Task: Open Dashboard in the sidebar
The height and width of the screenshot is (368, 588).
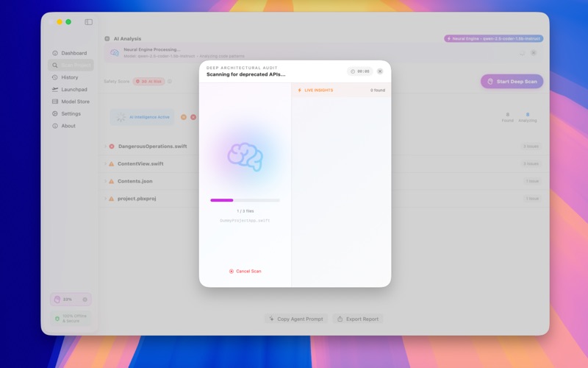Action: point(71,53)
